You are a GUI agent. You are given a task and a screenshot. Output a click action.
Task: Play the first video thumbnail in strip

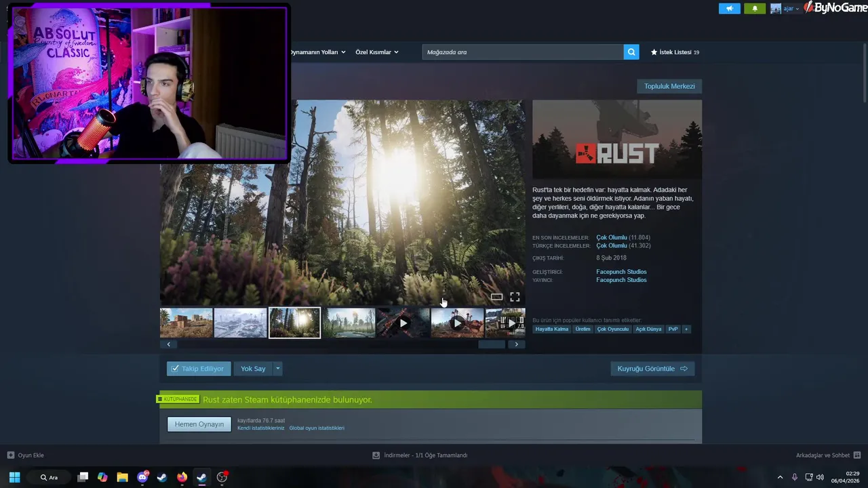pyautogui.click(x=403, y=323)
